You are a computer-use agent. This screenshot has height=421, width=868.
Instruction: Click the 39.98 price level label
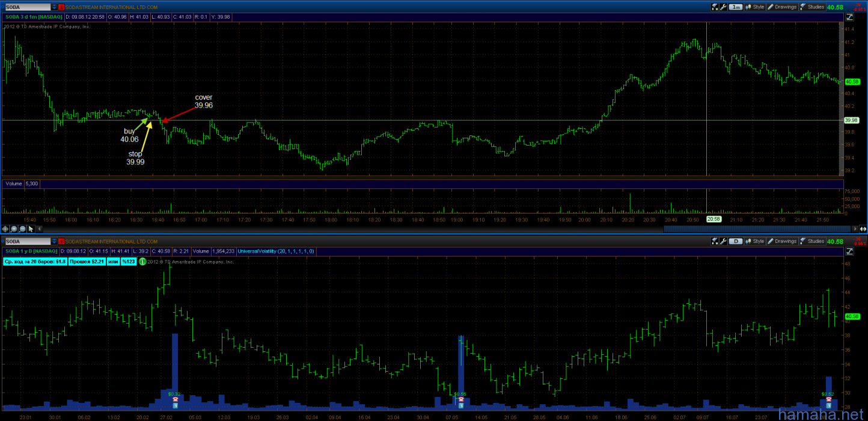[851, 120]
